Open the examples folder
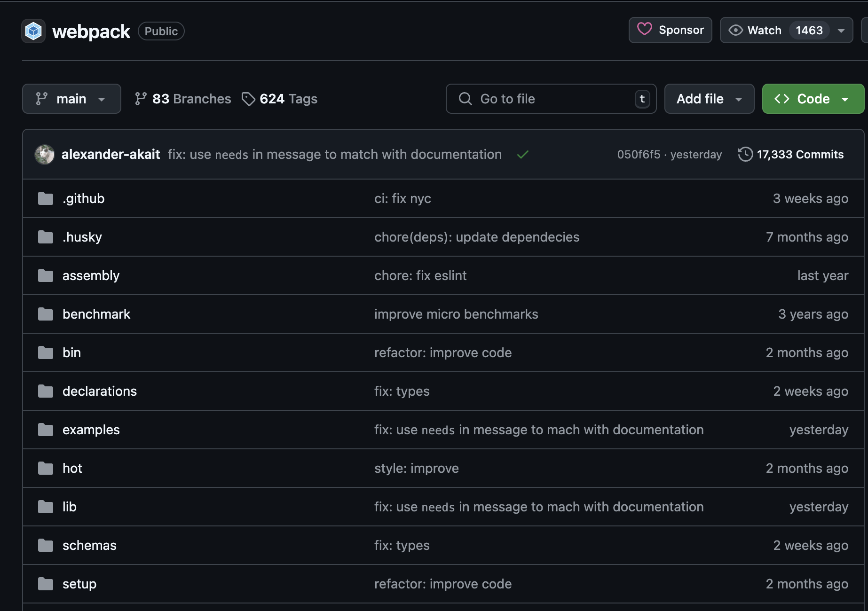The image size is (868, 611). pos(91,430)
